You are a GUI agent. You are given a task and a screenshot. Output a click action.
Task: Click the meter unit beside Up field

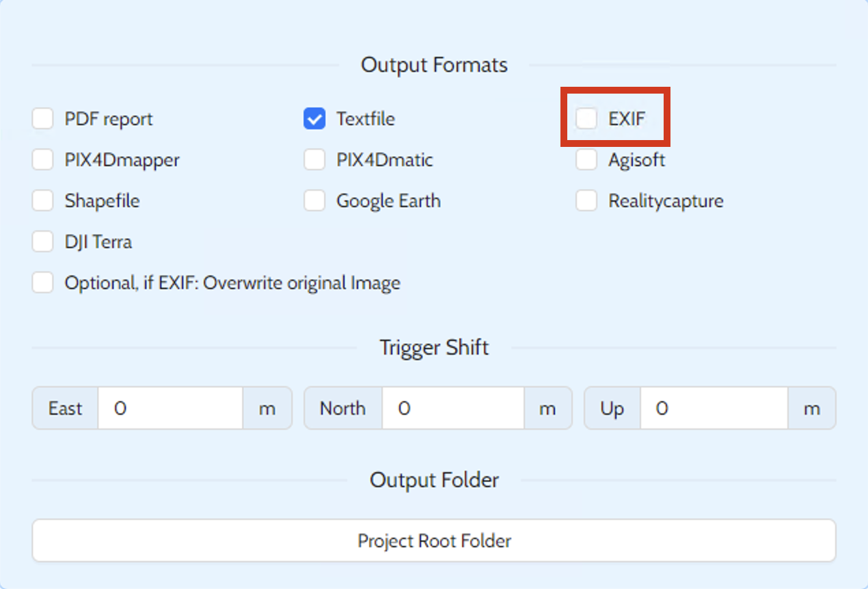click(811, 409)
